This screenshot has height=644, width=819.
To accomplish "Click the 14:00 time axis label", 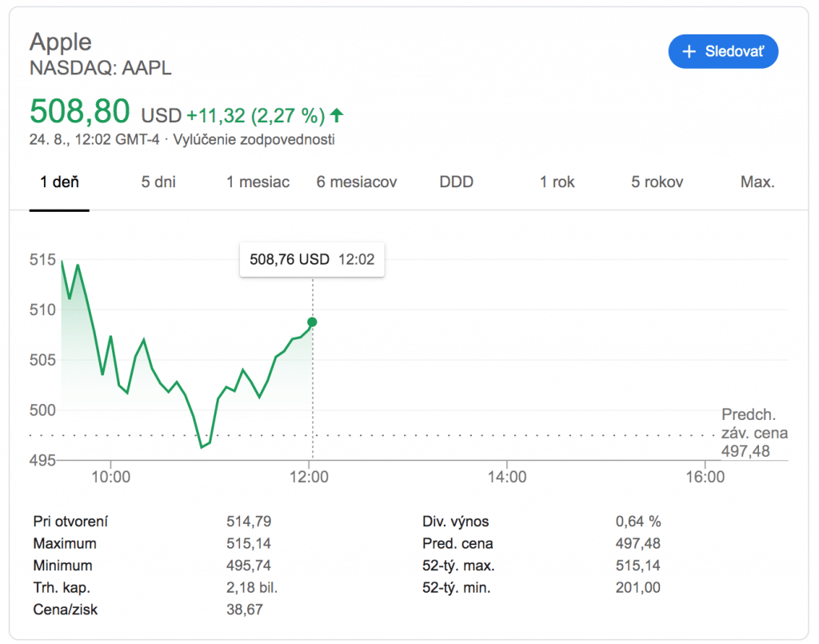I will point(507,478).
